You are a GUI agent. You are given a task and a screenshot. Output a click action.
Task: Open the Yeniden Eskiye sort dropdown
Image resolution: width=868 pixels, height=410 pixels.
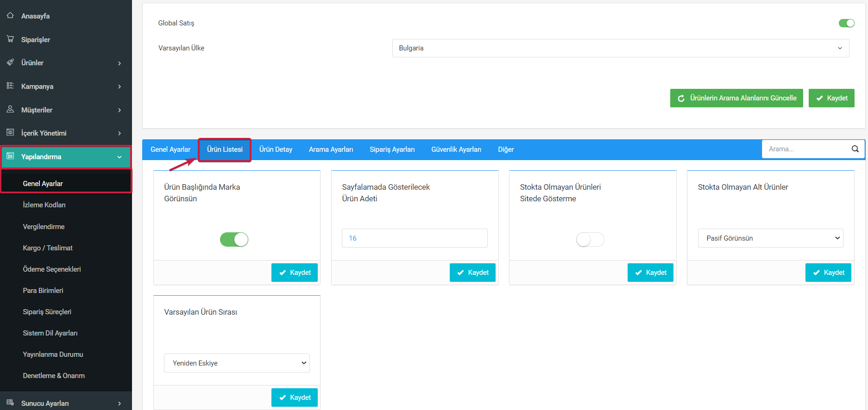tap(237, 363)
